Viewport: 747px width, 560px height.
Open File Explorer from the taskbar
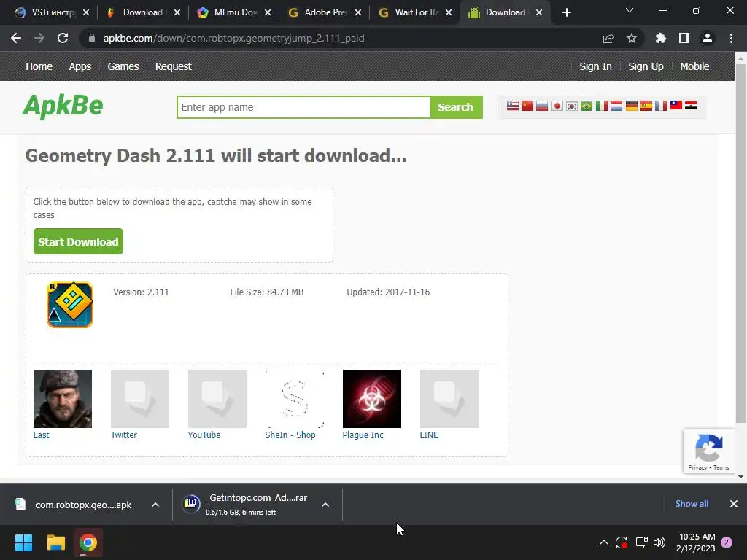(x=55, y=542)
